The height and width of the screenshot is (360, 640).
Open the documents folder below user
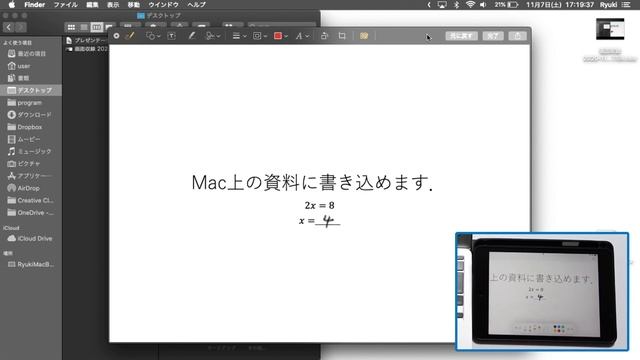click(x=19, y=78)
